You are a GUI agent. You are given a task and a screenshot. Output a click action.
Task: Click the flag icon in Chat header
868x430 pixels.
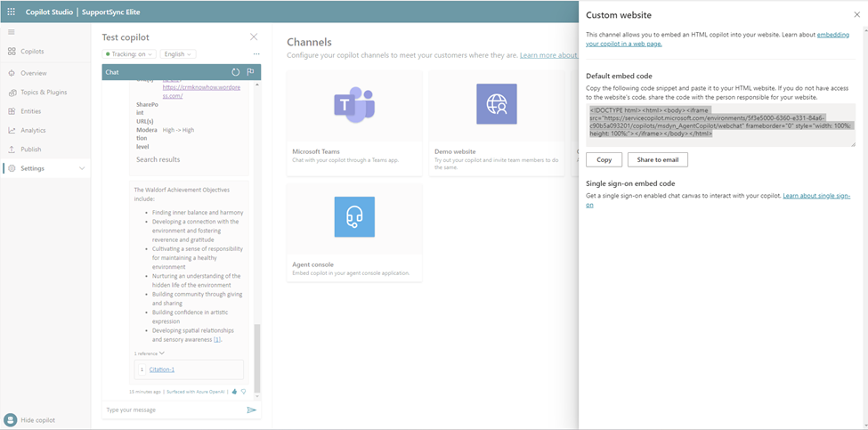(x=250, y=72)
